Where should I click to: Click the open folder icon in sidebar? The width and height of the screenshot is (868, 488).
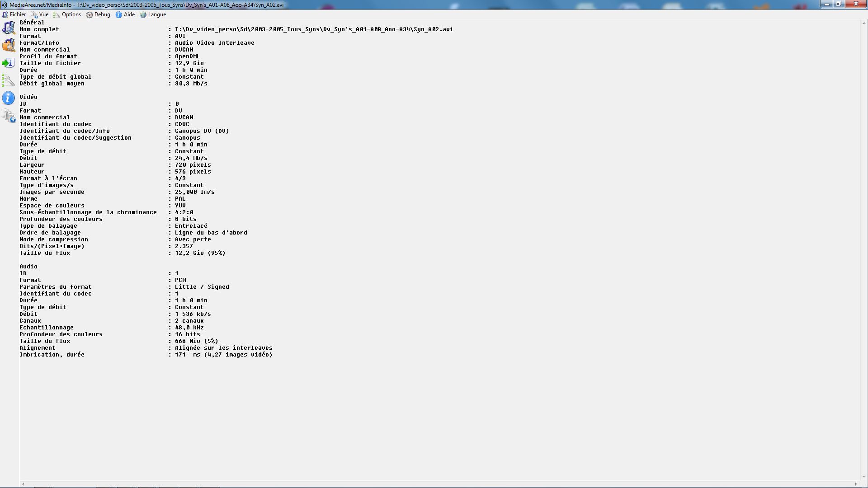coord(9,45)
